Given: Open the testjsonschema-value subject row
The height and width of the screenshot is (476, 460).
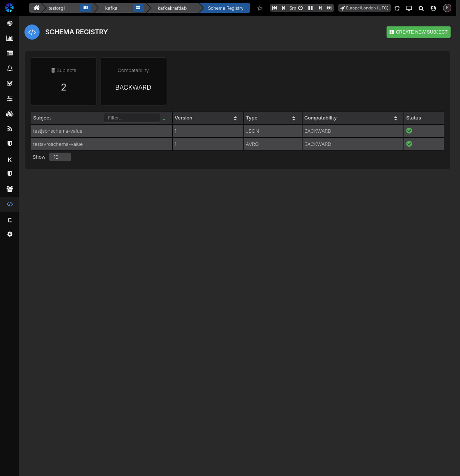Looking at the screenshot, I should [58, 131].
